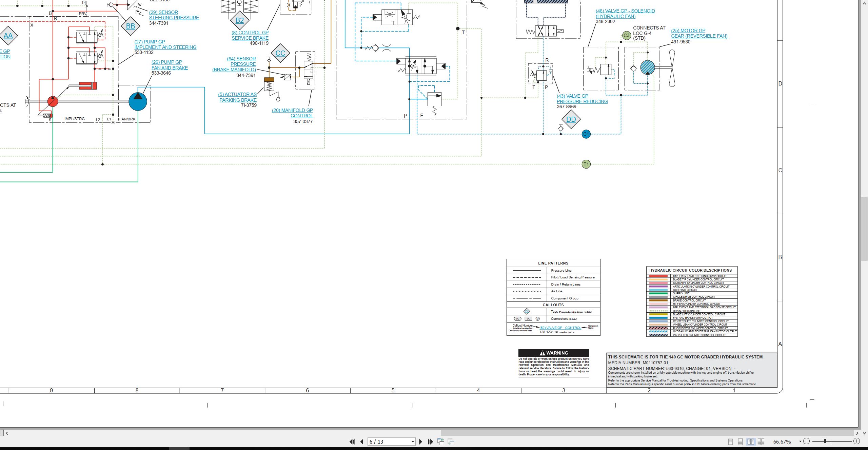Open the (5) Actuator AS Parking Brake link
The width and height of the screenshot is (868, 450).
[237, 97]
